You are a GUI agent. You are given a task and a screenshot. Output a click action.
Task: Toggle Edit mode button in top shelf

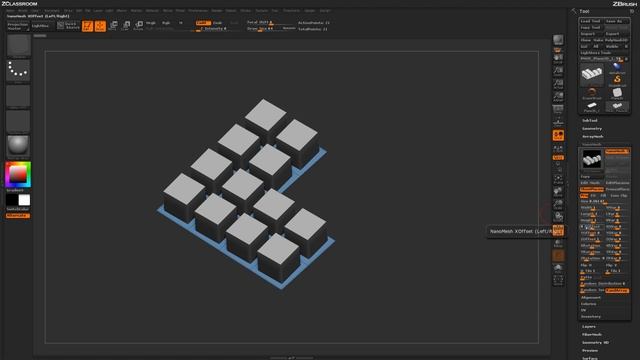point(87,26)
